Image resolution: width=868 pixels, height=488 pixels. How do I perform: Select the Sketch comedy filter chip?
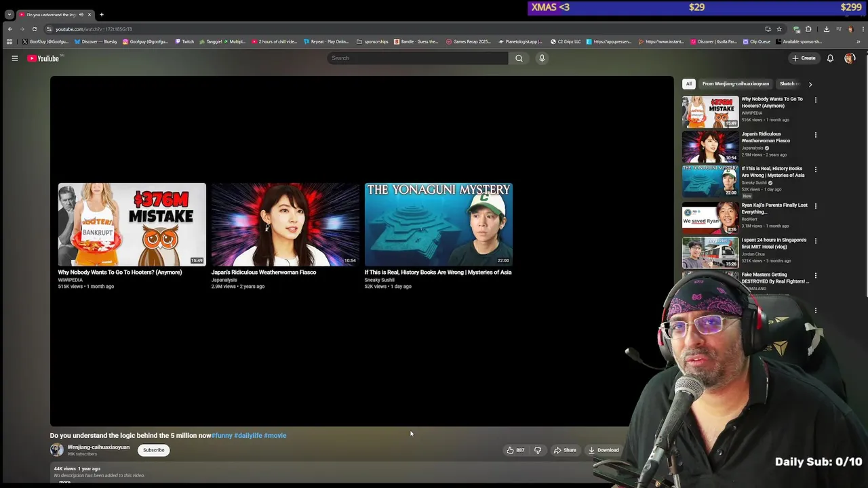(x=790, y=84)
